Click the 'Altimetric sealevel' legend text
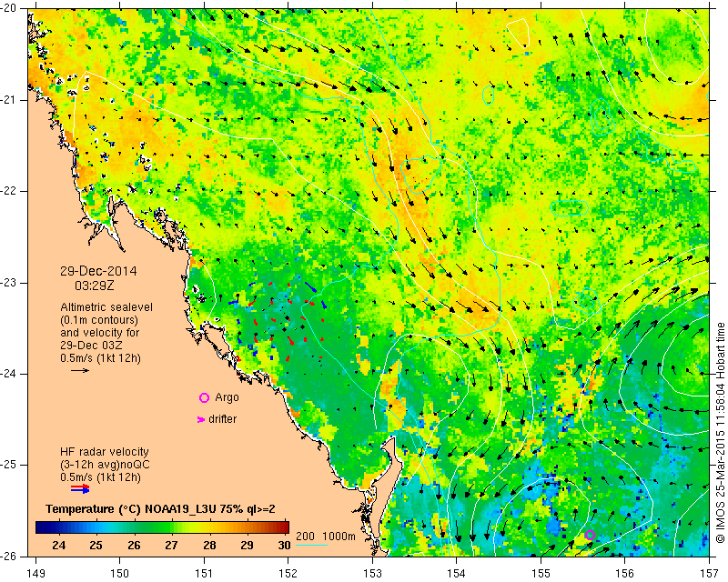 (106, 307)
